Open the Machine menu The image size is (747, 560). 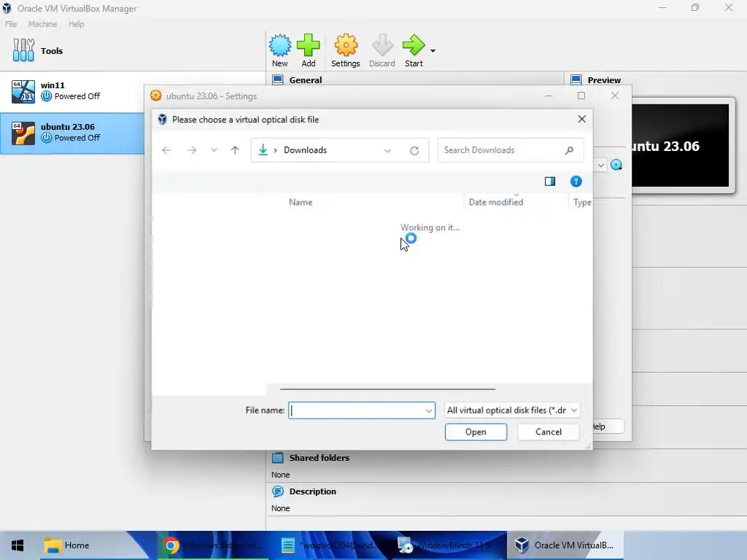42,24
